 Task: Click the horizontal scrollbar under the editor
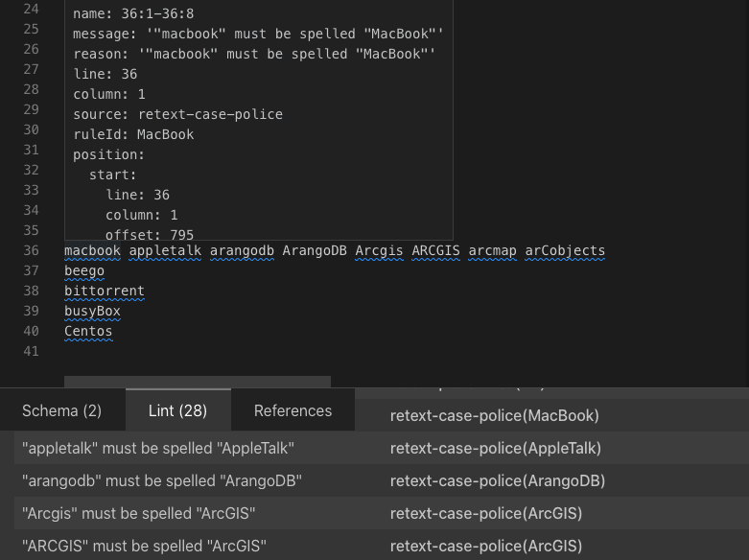pyautogui.click(x=198, y=382)
